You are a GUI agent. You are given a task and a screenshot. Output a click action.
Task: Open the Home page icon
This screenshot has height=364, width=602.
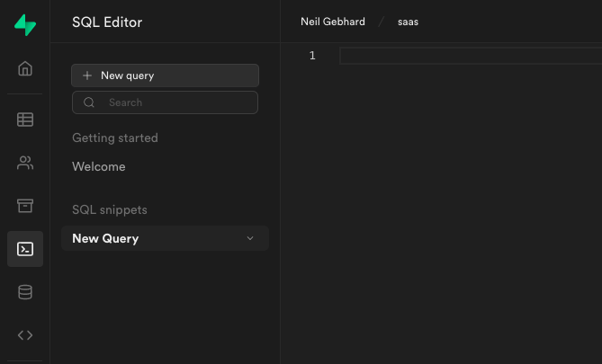25,68
